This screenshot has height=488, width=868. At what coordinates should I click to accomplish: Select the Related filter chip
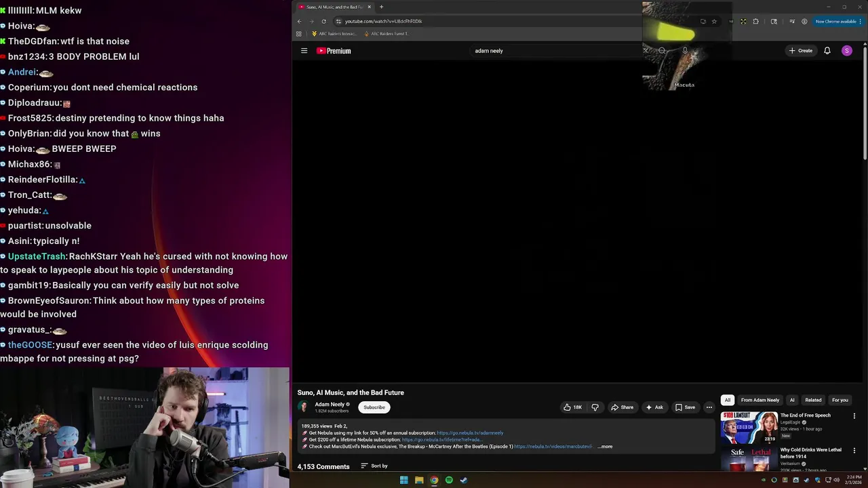813,400
